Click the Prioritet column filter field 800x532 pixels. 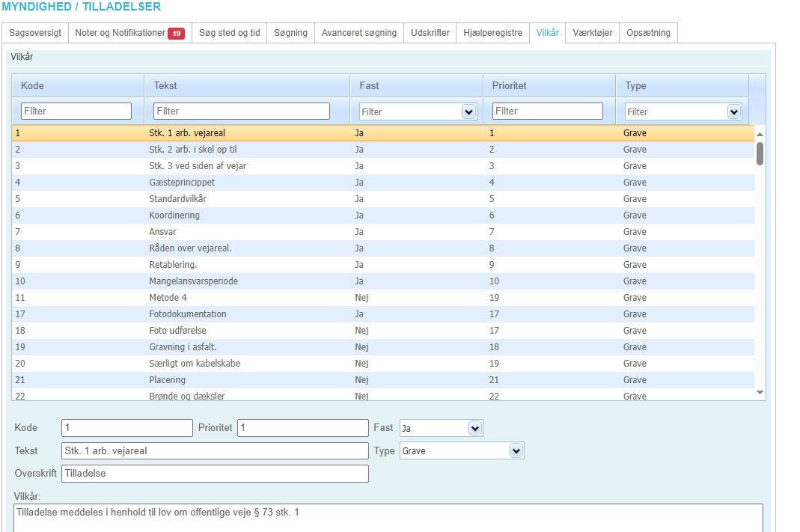[547, 111]
